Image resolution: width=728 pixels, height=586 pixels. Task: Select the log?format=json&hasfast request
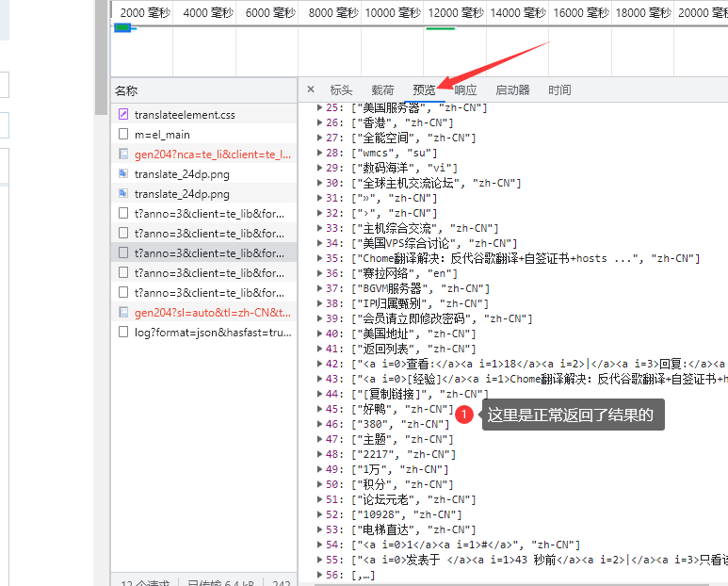click(x=203, y=333)
